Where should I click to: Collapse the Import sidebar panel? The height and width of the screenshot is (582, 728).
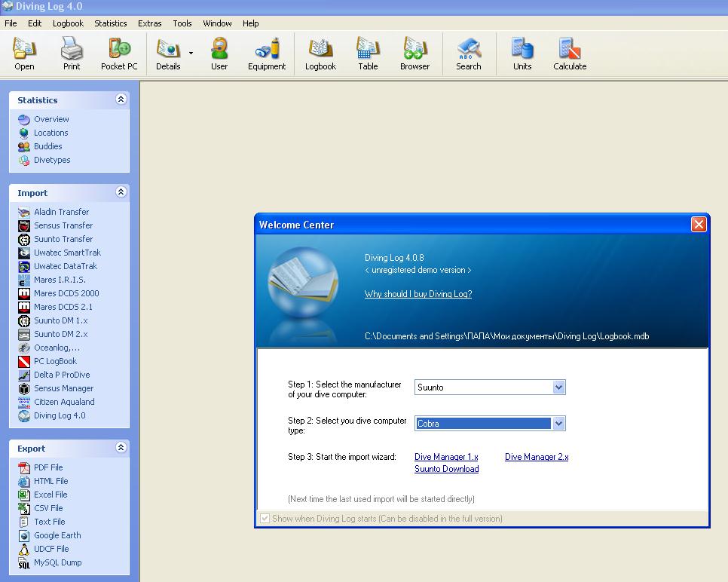point(121,192)
